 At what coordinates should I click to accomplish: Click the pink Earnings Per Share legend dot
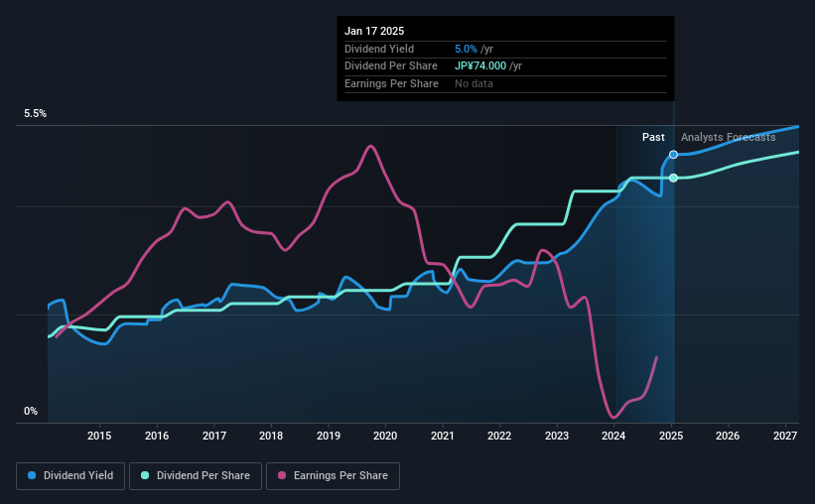click(x=281, y=476)
